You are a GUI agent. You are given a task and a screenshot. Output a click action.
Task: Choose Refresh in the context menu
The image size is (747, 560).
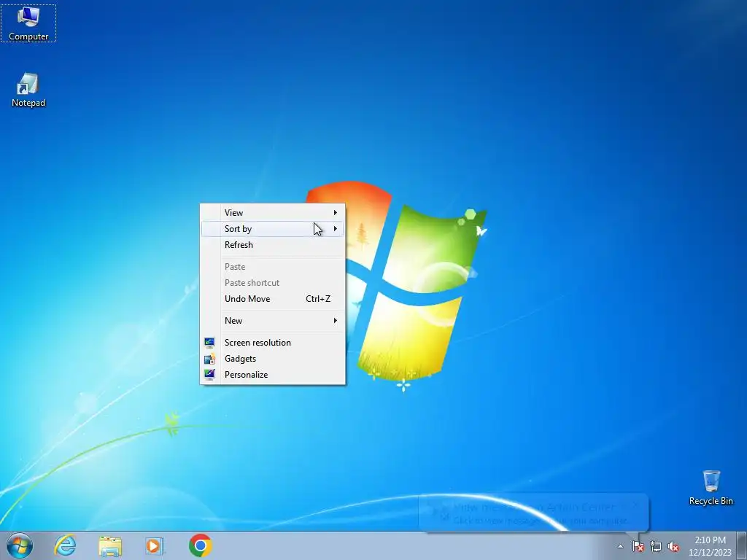pyautogui.click(x=273, y=245)
